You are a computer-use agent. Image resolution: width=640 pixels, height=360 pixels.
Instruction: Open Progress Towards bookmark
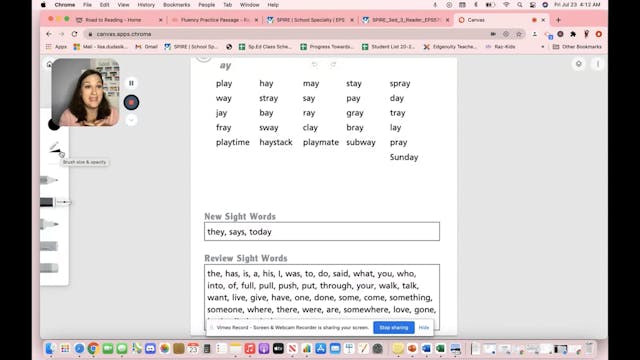click(327, 47)
